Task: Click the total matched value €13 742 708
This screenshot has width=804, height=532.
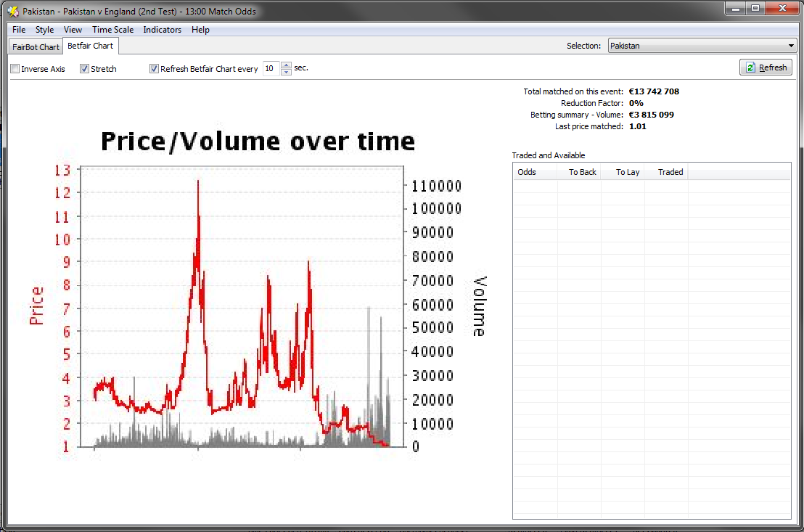Action: [x=654, y=91]
